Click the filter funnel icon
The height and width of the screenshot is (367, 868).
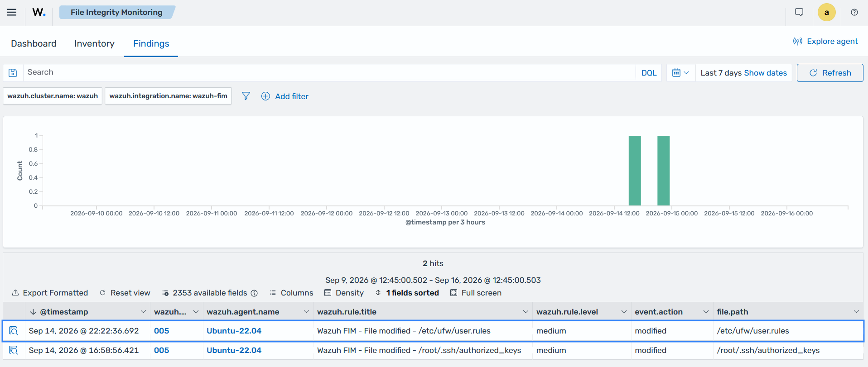point(246,96)
